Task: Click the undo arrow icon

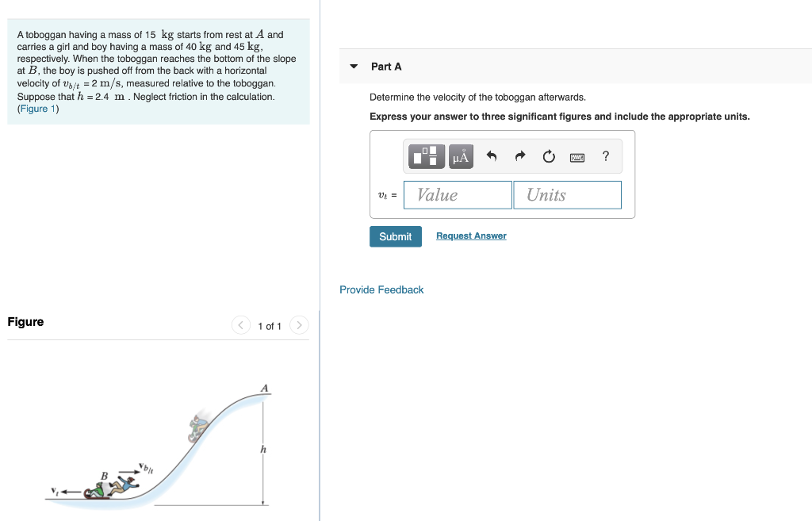Action: [x=491, y=156]
